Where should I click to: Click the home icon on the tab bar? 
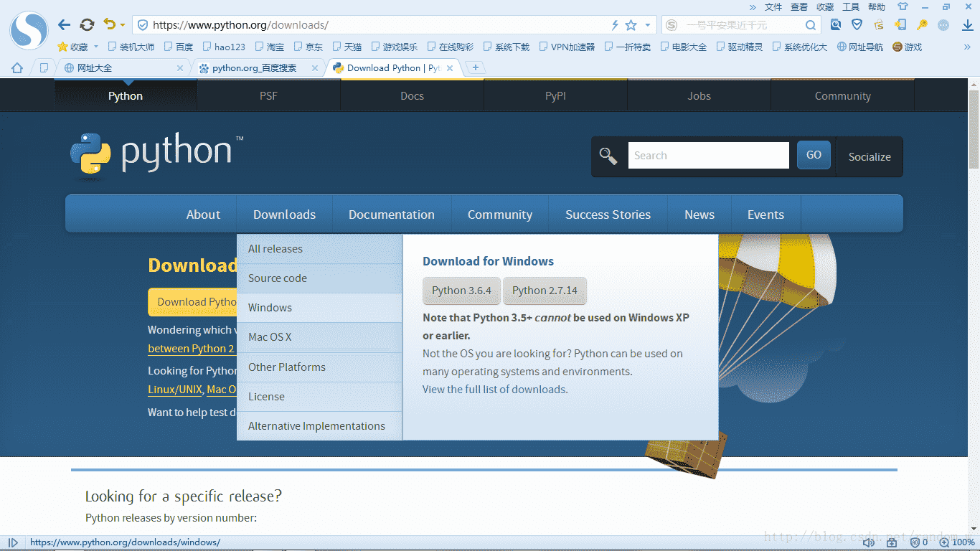click(17, 68)
